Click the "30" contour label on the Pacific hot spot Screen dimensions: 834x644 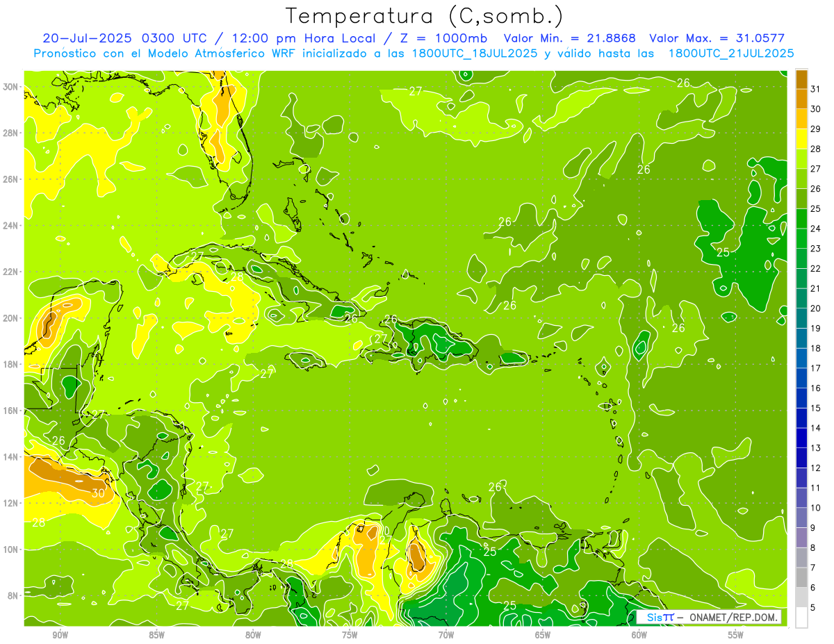pyautogui.click(x=98, y=493)
